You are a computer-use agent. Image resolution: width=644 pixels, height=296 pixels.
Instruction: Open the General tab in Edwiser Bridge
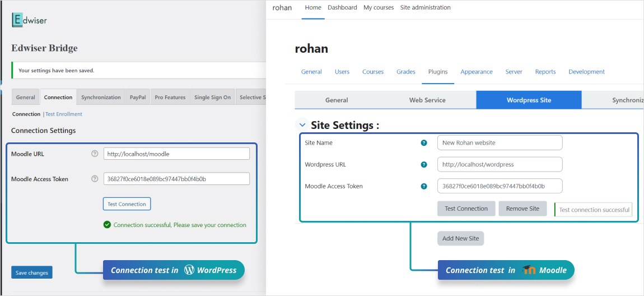(x=25, y=97)
